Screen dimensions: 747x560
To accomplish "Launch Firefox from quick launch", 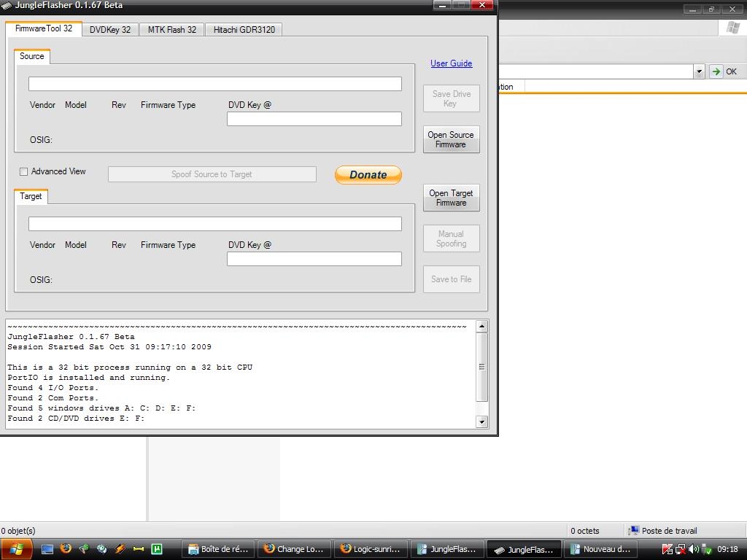I will 66,548.
